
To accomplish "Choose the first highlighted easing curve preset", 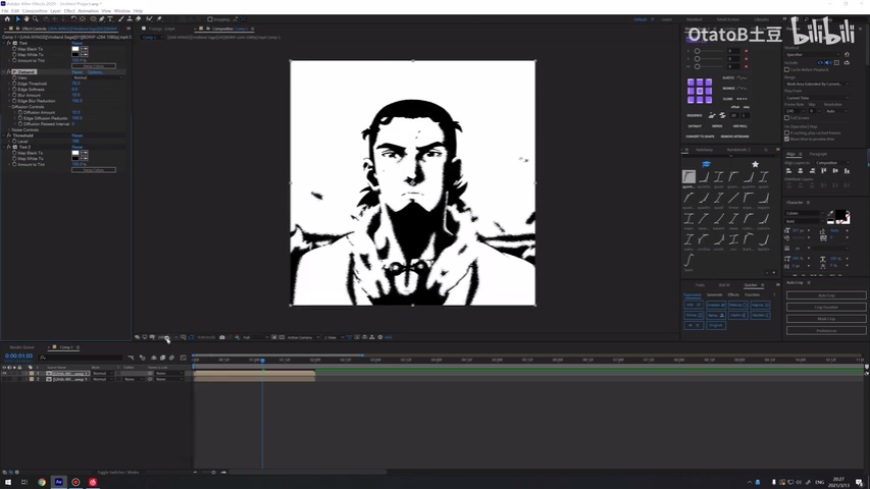I will (689, 177).
